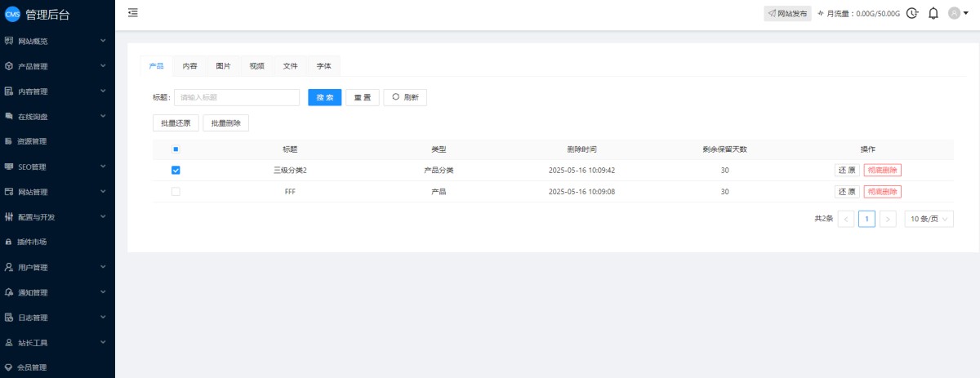Click 彻底删除 for the FFF row
Viewport: 980px width, 378px height.
point(882,192)
